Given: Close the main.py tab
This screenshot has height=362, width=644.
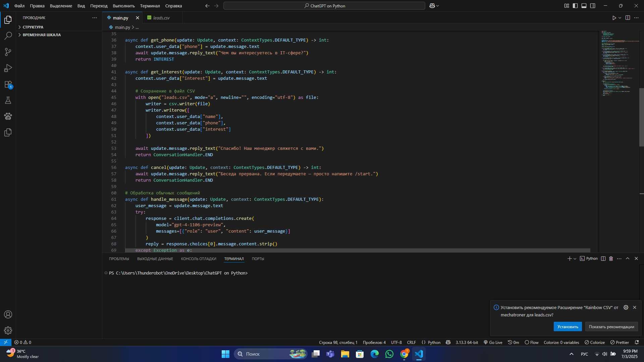Looking at the screenshot, I should click(137, 18).
